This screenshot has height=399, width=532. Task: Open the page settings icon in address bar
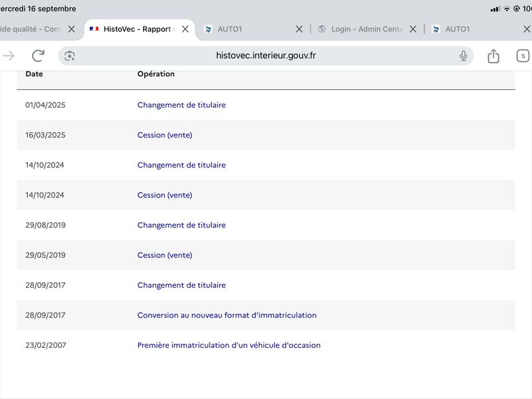coord(70,56)
